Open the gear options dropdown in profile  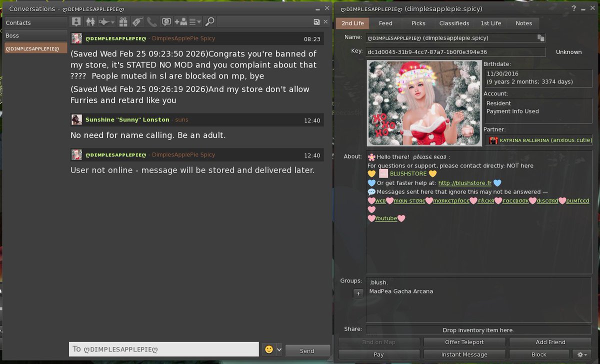point(582,354)
